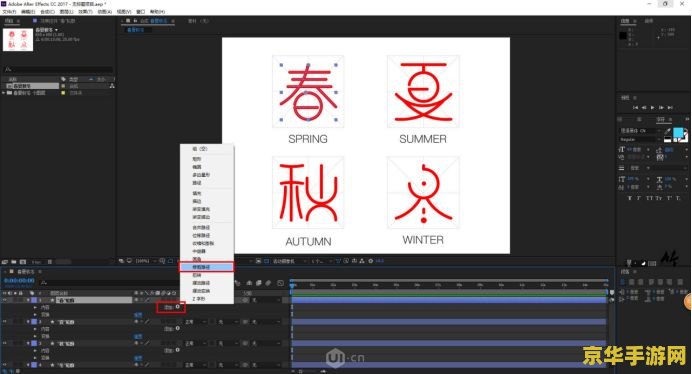Switch to the 音频 tab beside 信息
This screenshot has height=374, width=692.
click(649, 21)
